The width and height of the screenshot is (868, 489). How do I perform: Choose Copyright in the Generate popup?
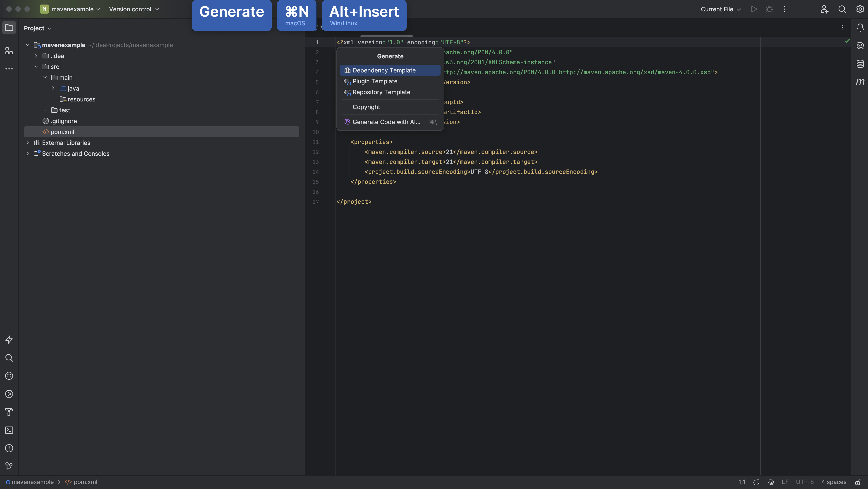(x=366, y=107)
